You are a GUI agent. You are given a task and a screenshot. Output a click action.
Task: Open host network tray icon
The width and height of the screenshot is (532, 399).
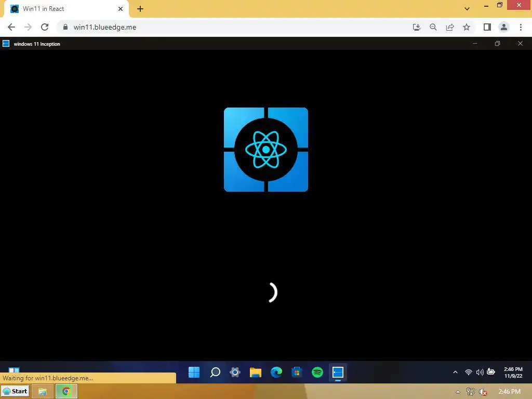pyautogui.click(x=471, y=392)
